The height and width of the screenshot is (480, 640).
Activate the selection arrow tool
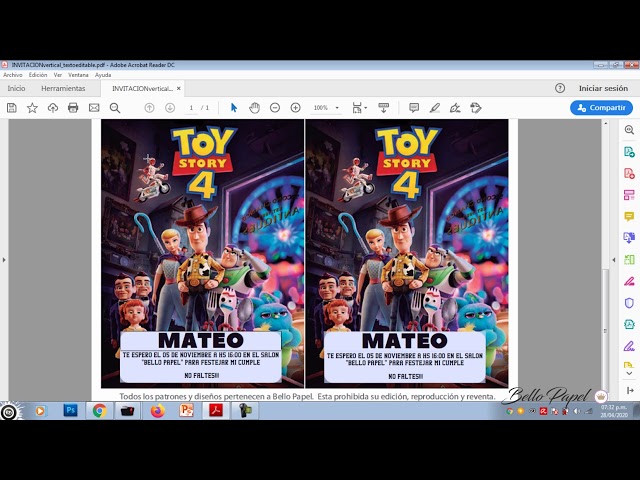click(234, 108)
